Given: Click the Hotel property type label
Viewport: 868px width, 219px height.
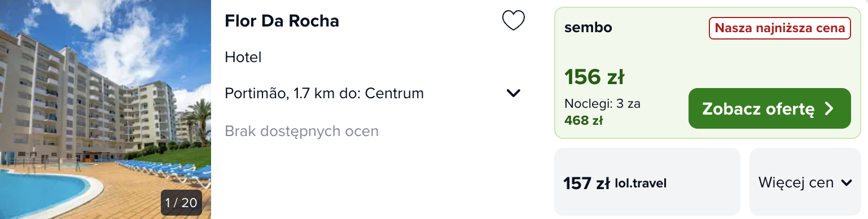Looking at the screenshot, I should click(x=243, y=57).
